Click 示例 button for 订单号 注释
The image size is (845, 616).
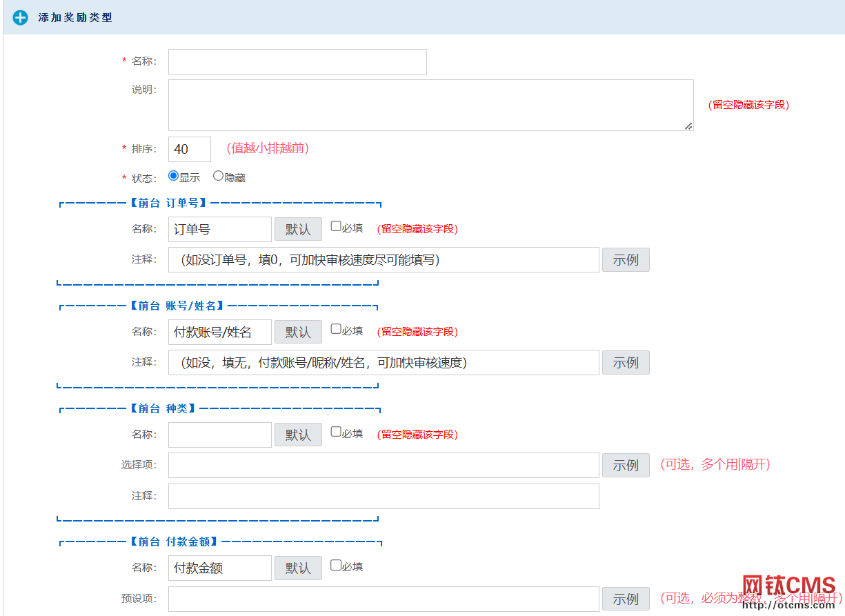[626, 260]
